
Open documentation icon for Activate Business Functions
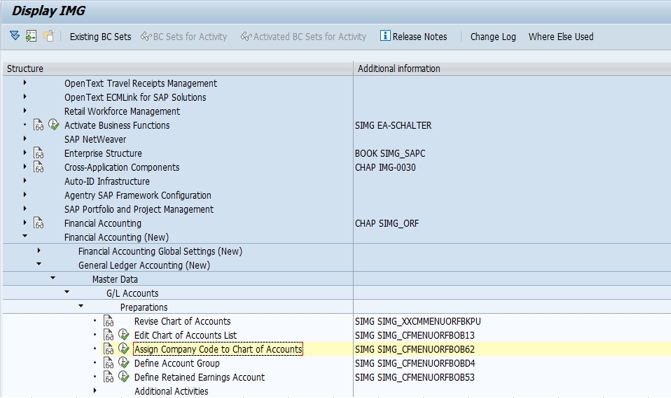[x=39, y=125]
